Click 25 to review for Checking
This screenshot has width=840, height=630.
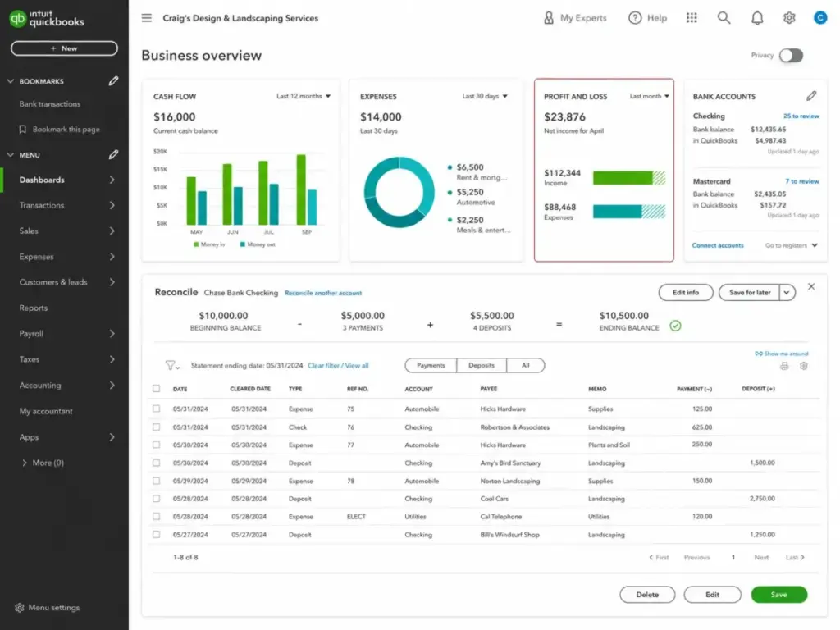[x=801, y=116]
